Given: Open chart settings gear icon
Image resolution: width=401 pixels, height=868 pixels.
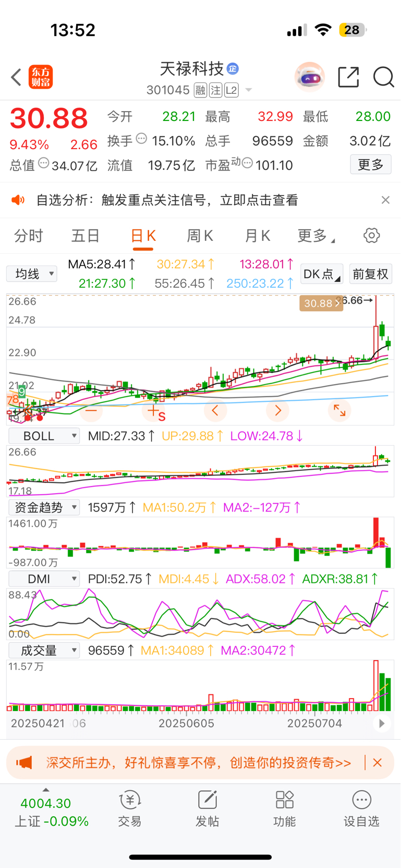Looking at the screenshot, I should [372, 236].
